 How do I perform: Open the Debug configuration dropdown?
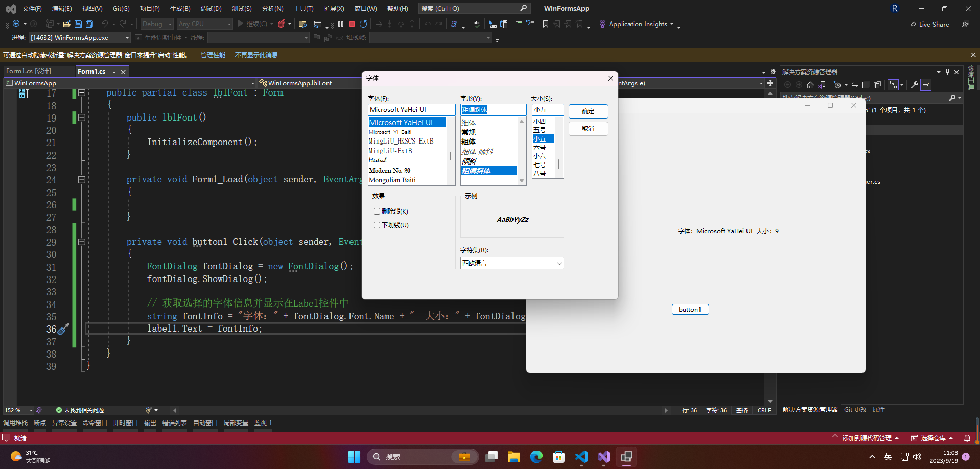point(157,24)
